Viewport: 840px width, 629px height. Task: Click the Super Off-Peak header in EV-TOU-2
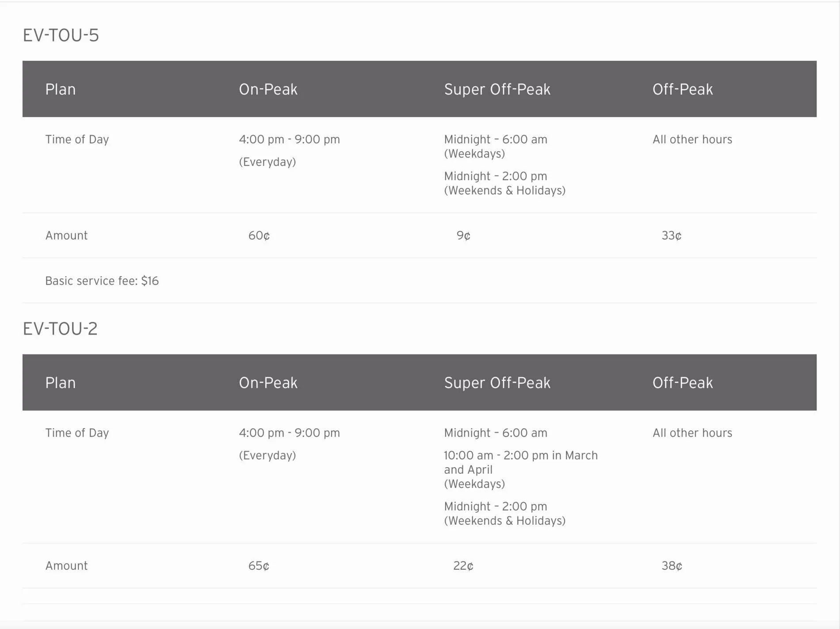tap(497, 383)
